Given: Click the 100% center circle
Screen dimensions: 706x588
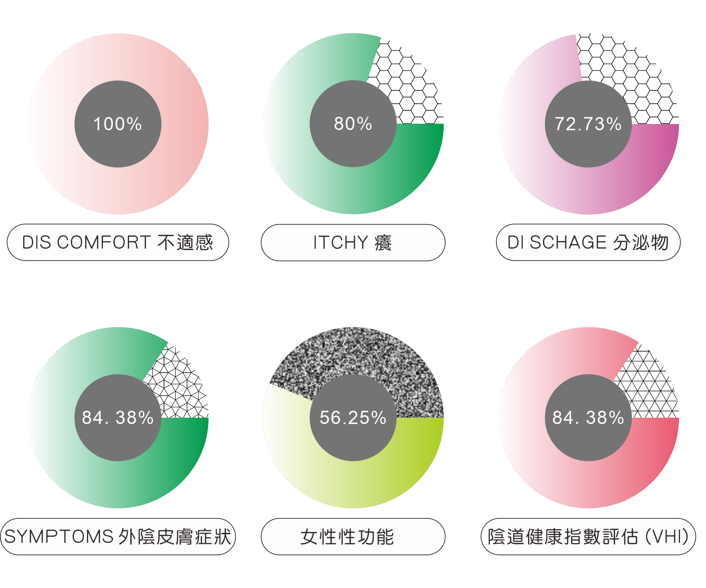Looking at the screenshot, I should (x=118, y=124).
